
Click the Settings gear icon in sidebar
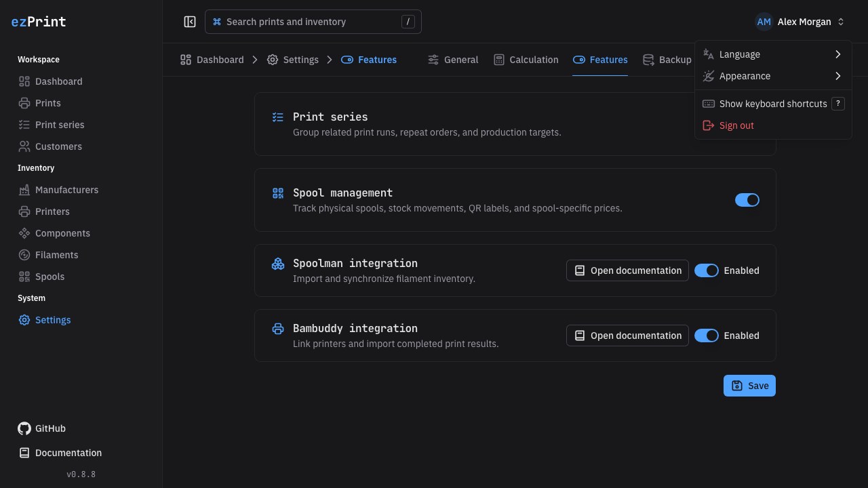(x=24, y=320)
